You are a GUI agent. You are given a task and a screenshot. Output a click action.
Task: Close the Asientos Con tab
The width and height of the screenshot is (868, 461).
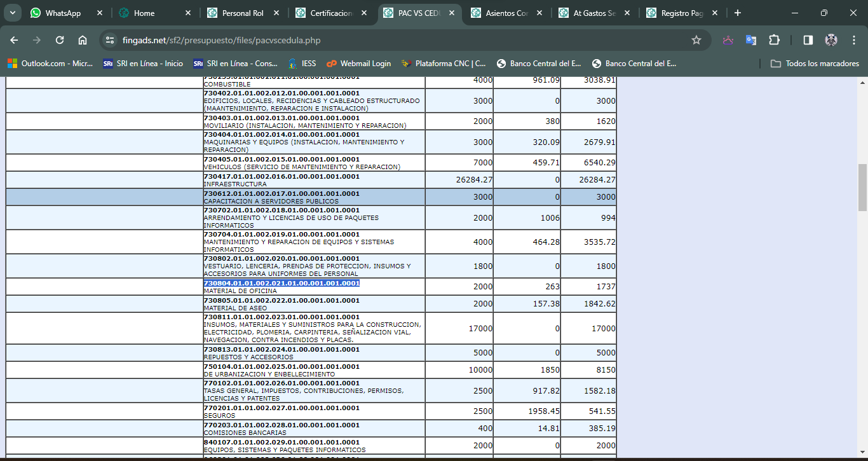click(x=539, y=13)
